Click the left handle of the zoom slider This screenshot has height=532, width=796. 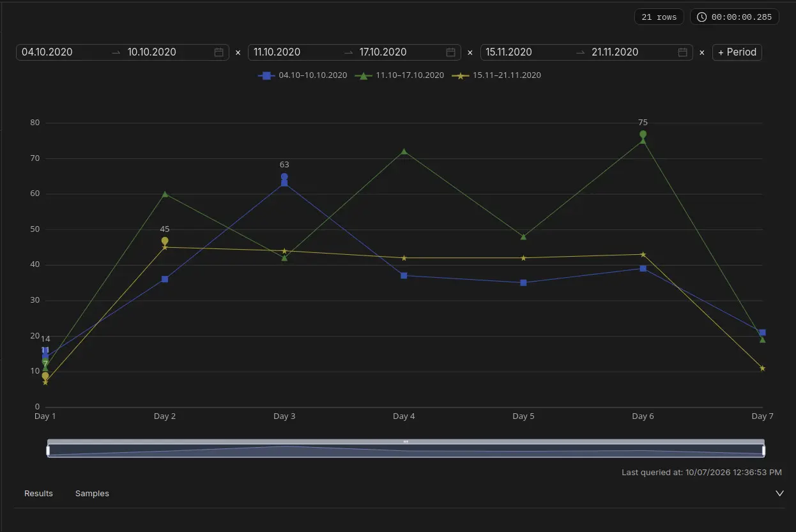point(48,450)
